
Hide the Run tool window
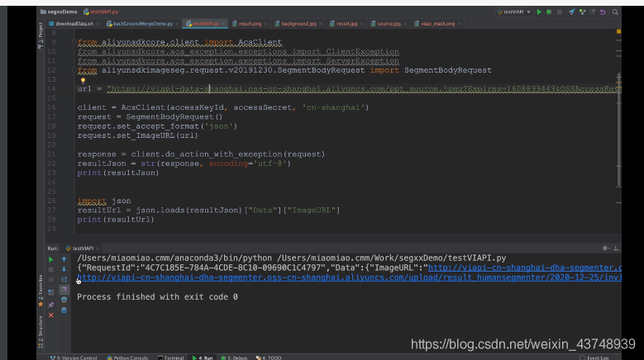pyautogui.click(x=616, y=248)
